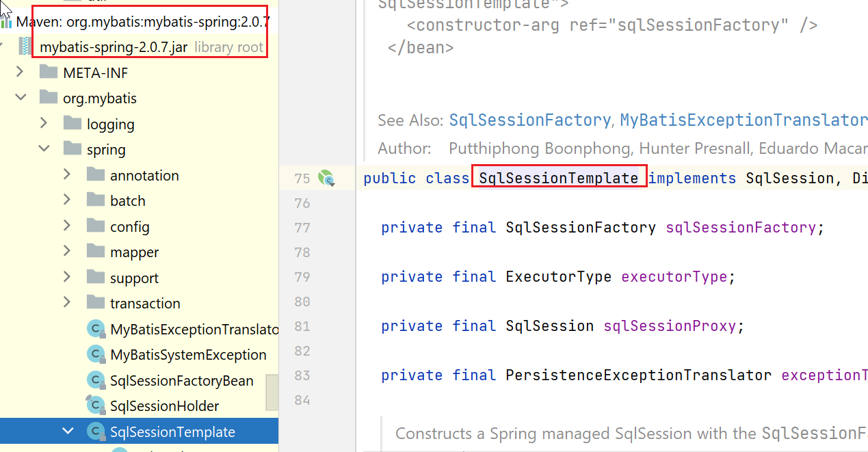
Task: Expand the logging package
Action: pos(44,123)
